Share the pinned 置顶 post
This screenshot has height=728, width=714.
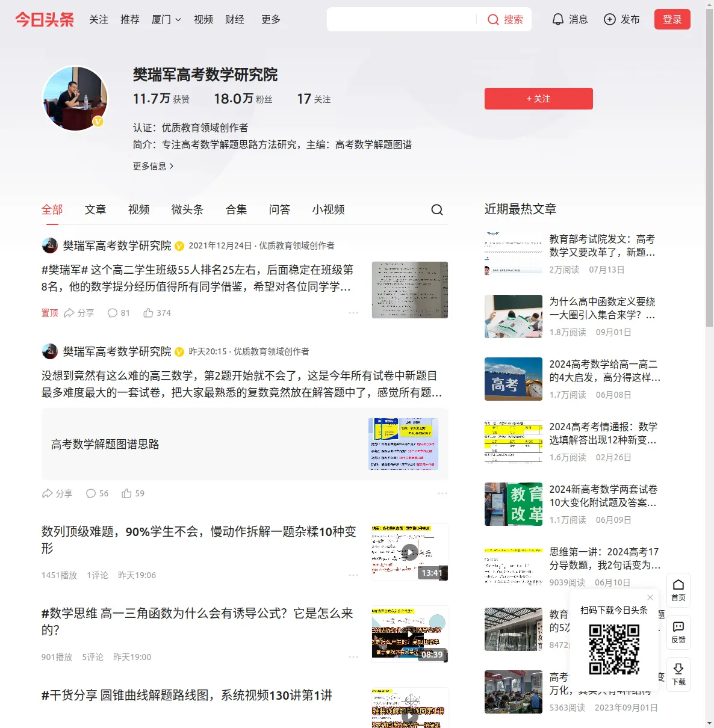click(79, 313)
